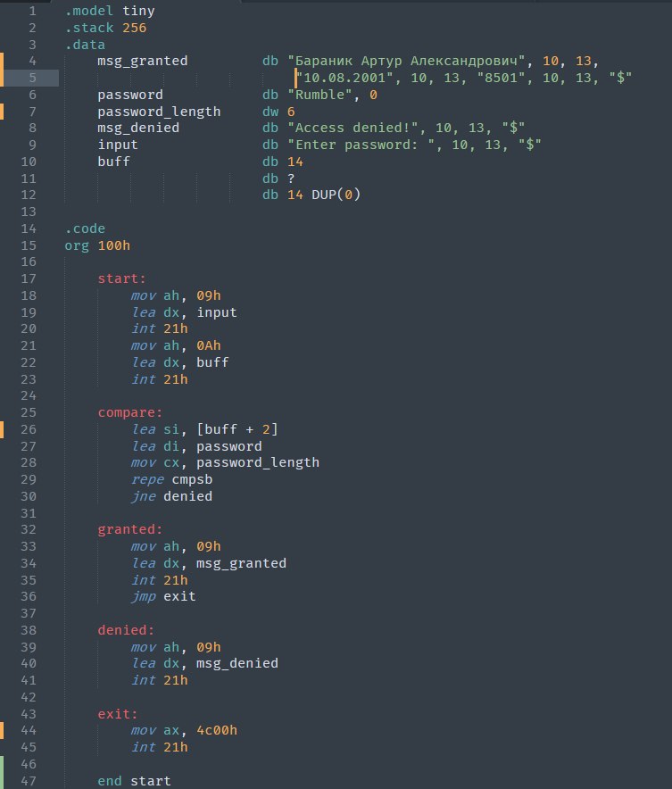Screen dimensions: 672x789
Task: Click line number 13 in the gutter
Action: point(29,212)
